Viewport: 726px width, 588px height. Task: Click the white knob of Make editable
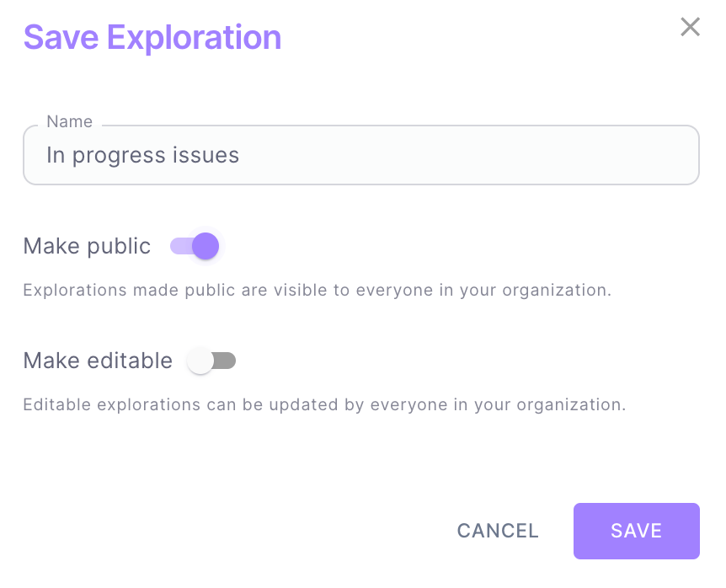(x=200, y=361)
